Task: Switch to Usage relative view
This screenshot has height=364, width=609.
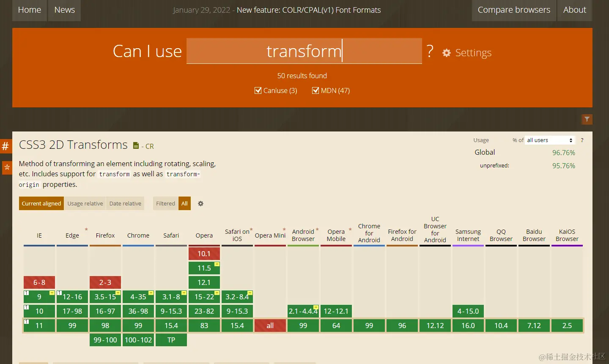Action: (85, 203)
